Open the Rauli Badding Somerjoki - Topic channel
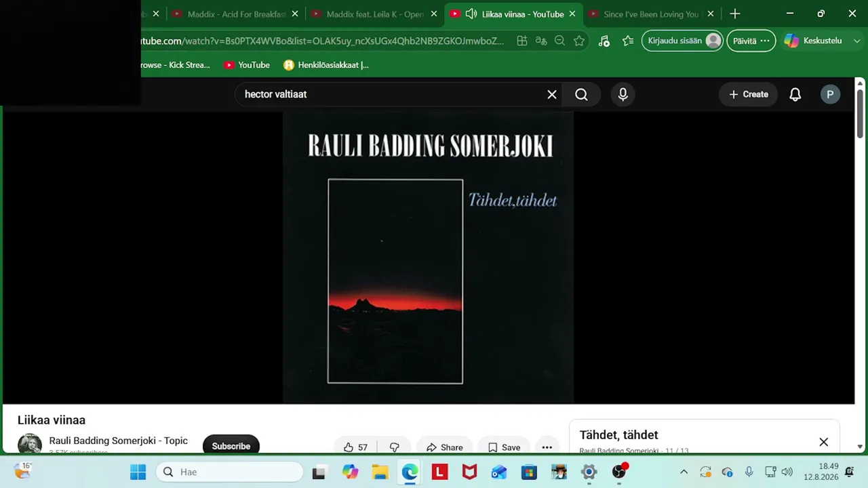This screenshot has width=868, height=488. 118,441
